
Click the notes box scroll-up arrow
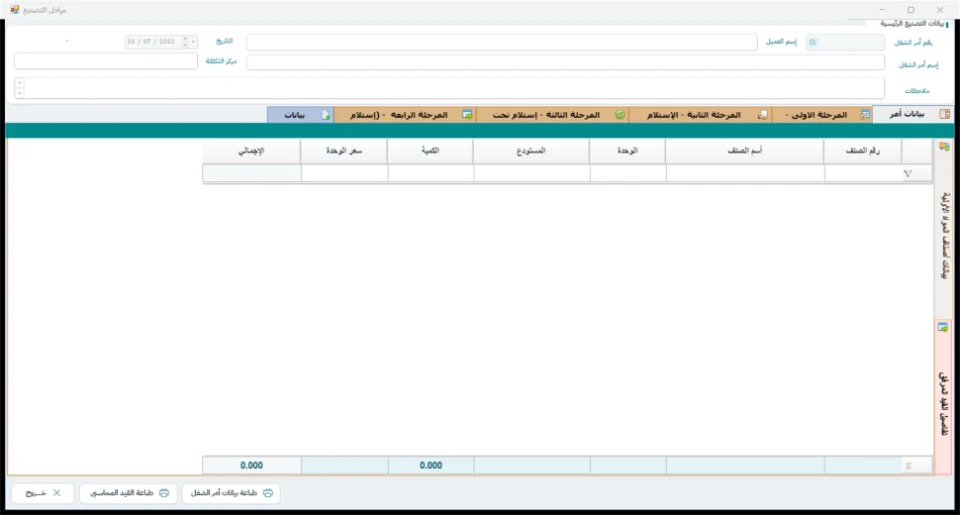click(20, 83)
